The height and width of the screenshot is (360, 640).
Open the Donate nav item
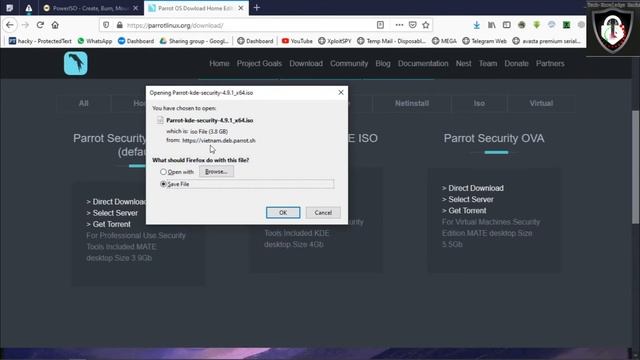coord(516,64)
